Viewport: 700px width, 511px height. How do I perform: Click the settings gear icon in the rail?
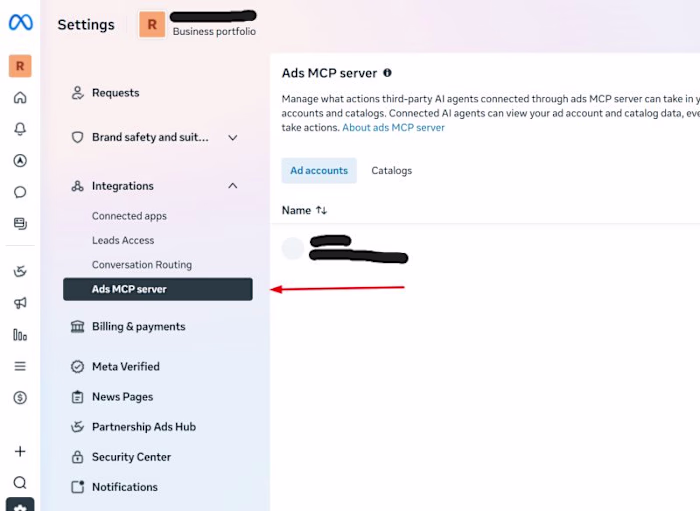point(20,505)
